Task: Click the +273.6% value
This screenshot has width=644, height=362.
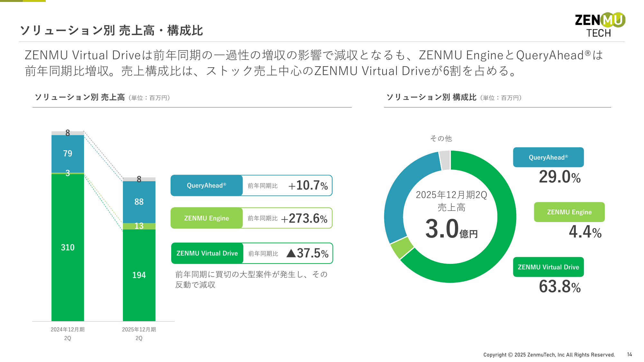Action: click(304, 218)
